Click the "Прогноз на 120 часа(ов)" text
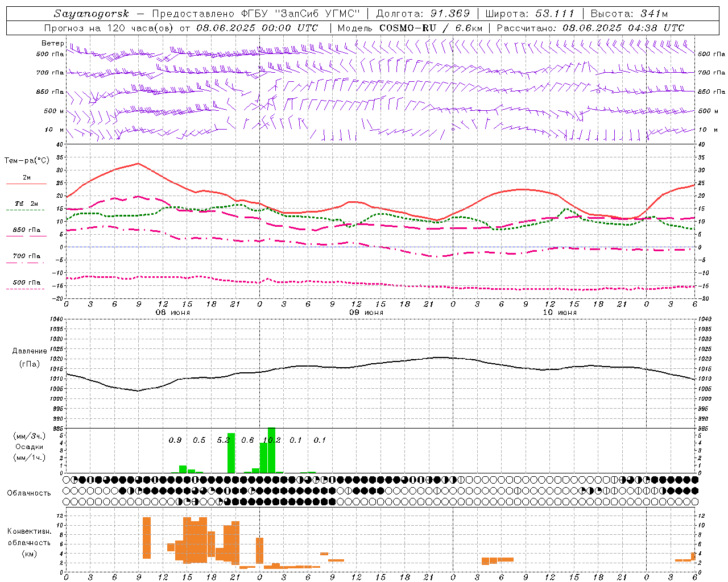Image resolution: width=728 pixels, height=582 pixels. [x=110, y=28]
